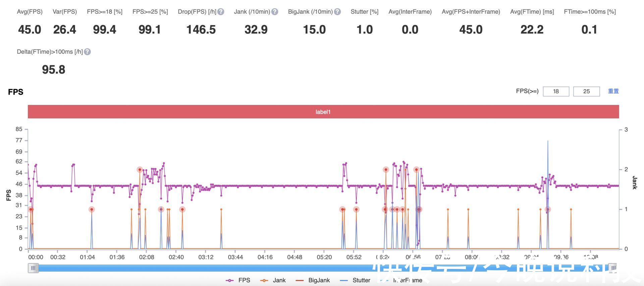Grab the left handle of the time range slider
The height and width of the screenshot is (286, 644).
(x=33, y=268)
